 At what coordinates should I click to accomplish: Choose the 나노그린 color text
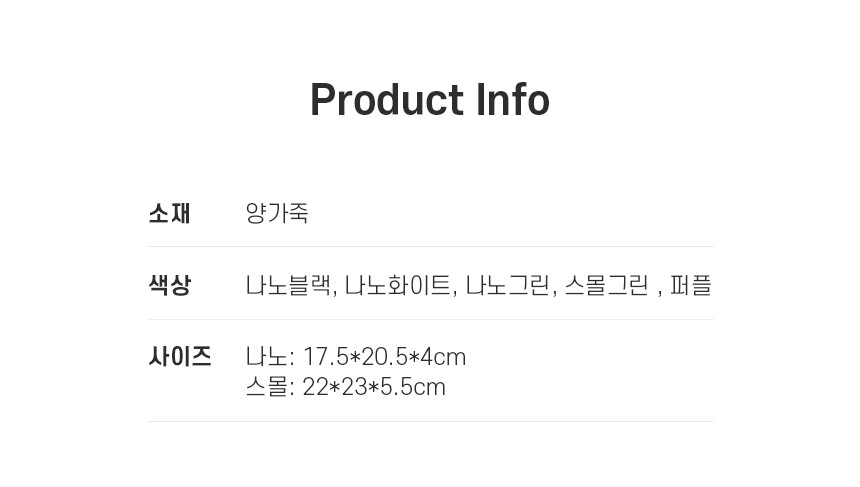[508, 285]
